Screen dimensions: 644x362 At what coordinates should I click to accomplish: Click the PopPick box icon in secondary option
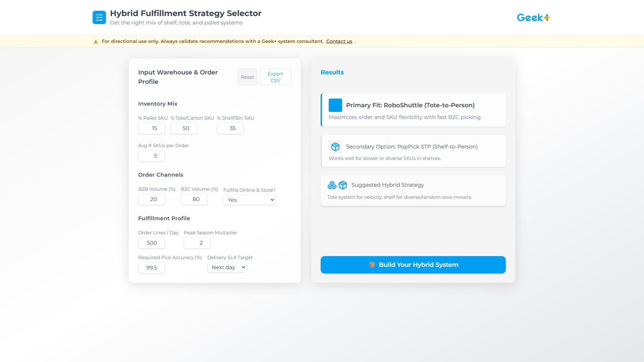tap(335, 147)
